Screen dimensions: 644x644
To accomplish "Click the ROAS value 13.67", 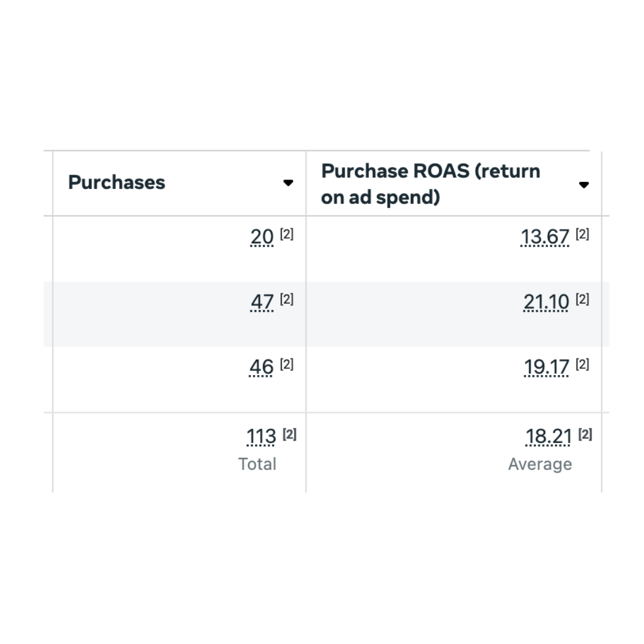I will 545,237.
